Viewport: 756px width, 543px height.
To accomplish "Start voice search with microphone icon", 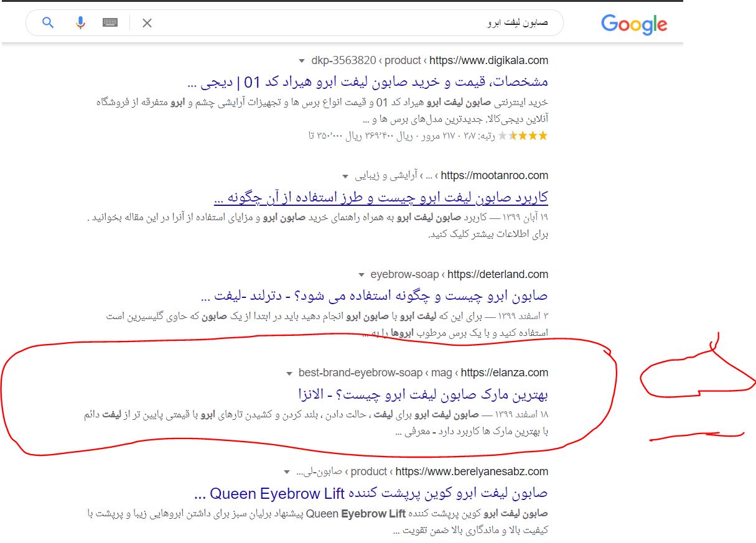I will click(x=80, y=23).
